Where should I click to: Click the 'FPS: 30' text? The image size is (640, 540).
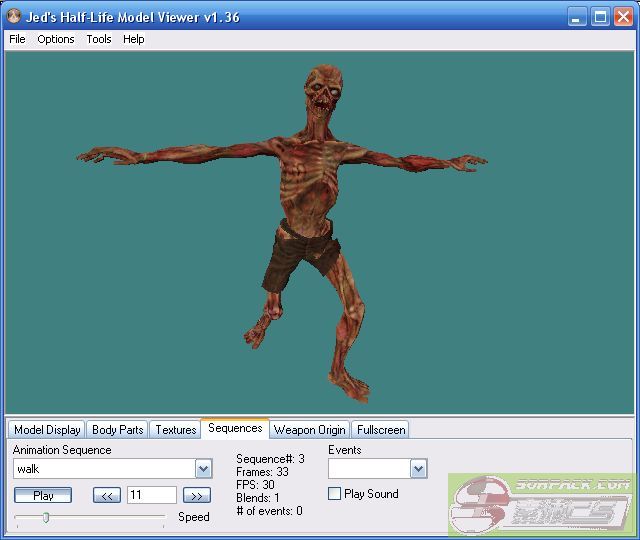(x=255, y=485)
